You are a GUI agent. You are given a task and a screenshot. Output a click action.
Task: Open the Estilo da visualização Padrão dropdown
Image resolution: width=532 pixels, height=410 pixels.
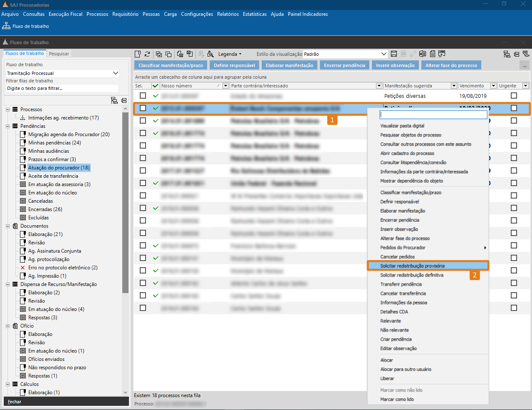pyautogui.click(x=384, y=54)
